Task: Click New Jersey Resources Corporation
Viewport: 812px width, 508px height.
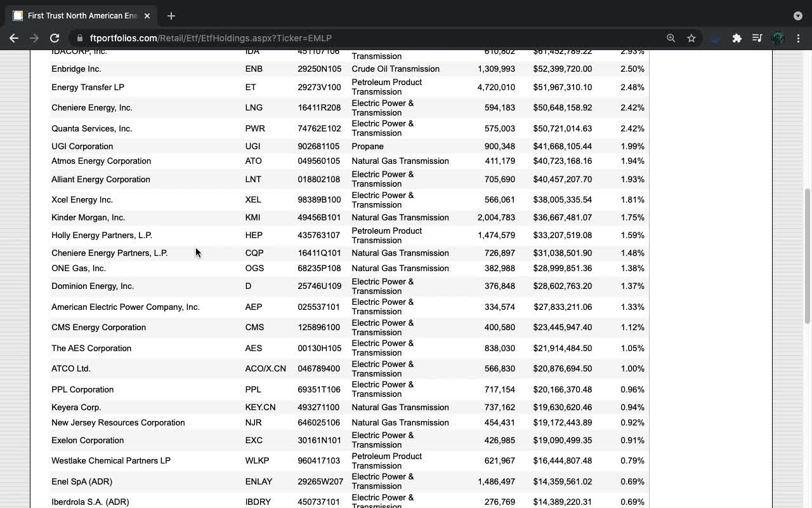Action: (118, 422)
